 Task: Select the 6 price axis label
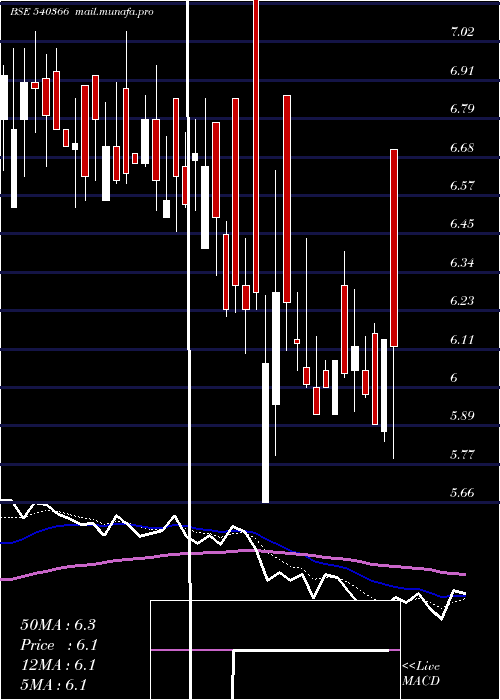454,378
